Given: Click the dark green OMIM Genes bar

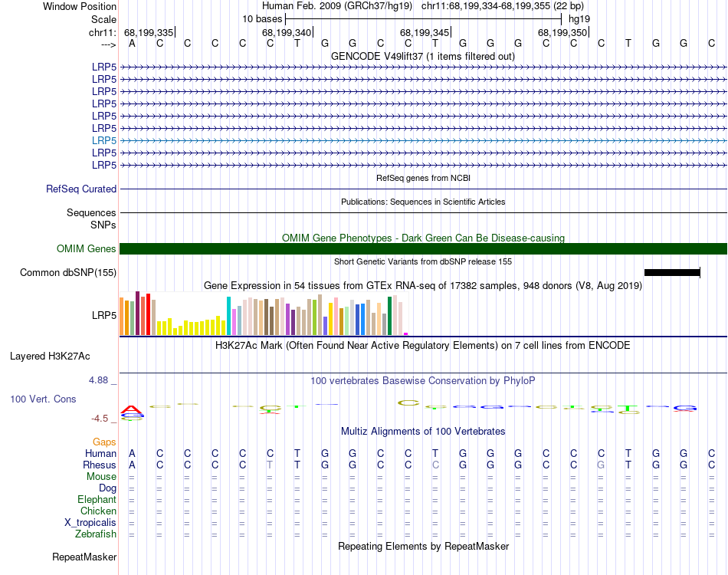Looking at the screenshot, I should [x=423, y=249].
